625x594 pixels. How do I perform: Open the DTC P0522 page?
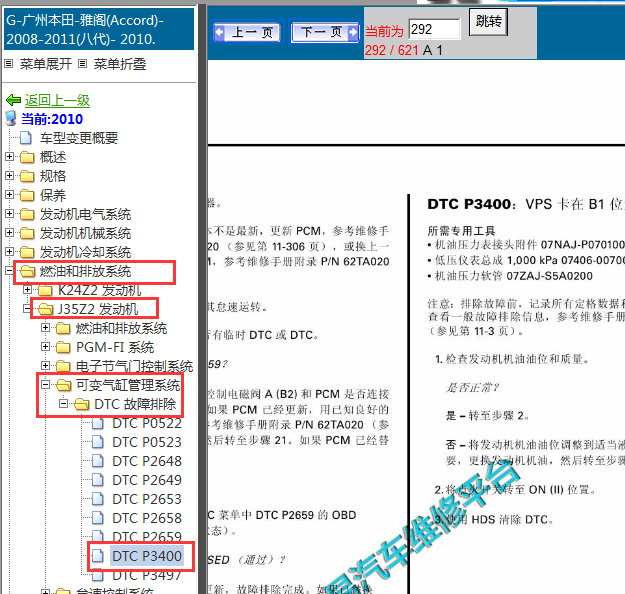point(147,423)
